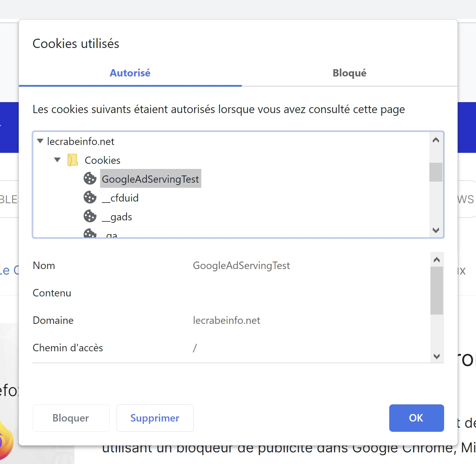
Task: Click the cookie icon beside __cfduid
Action: click(90, 197)
